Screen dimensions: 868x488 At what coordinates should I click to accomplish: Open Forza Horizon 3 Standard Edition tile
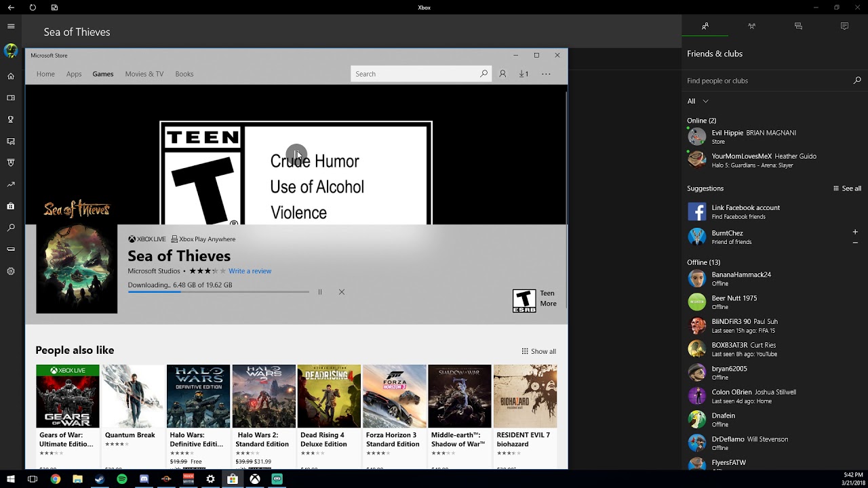[x=395, y=416]
